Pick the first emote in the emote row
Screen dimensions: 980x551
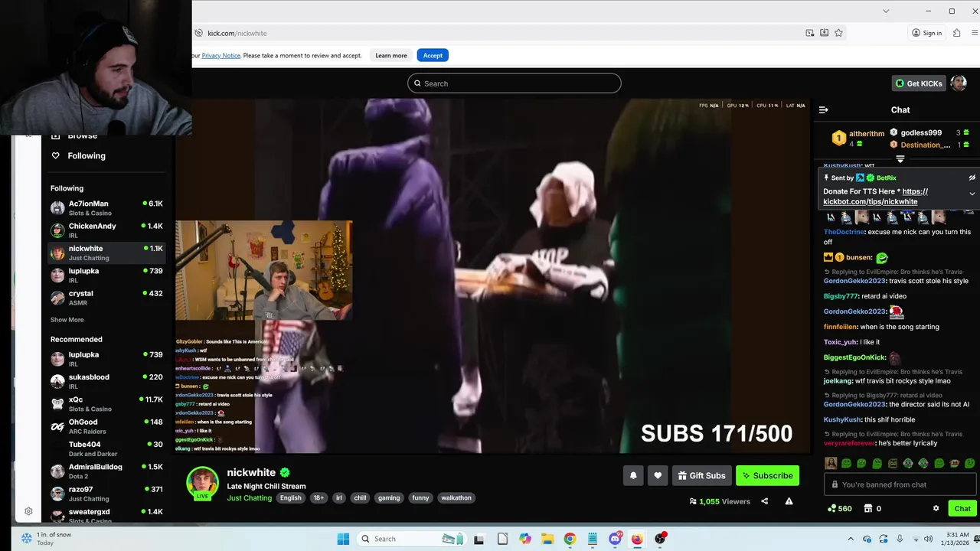(x=831, y=463)
